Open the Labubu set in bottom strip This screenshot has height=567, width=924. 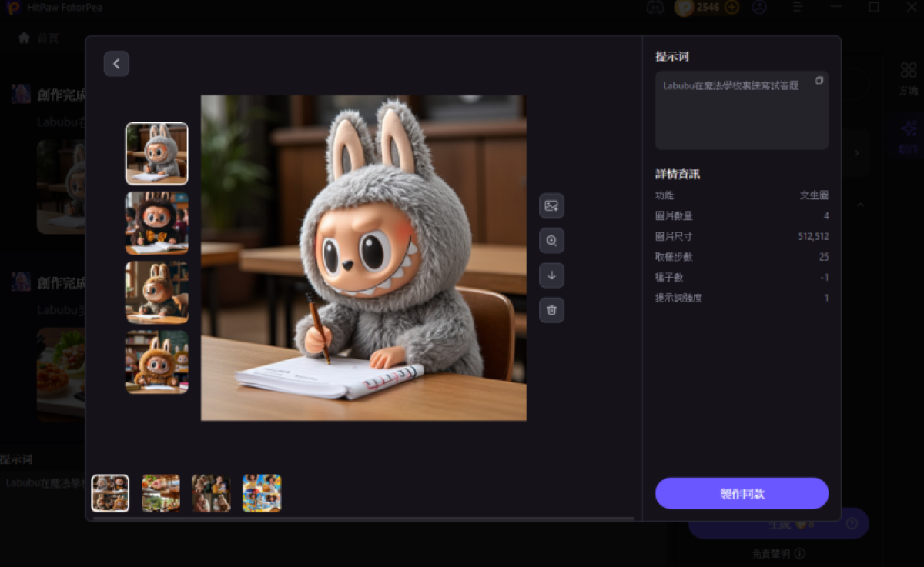tap(110, 493)
